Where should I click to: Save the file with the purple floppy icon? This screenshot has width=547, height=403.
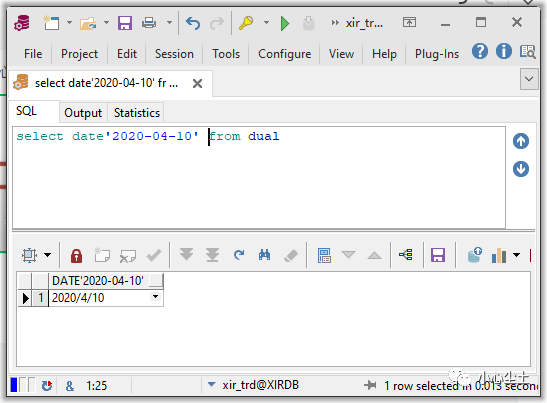click(125, 23)
